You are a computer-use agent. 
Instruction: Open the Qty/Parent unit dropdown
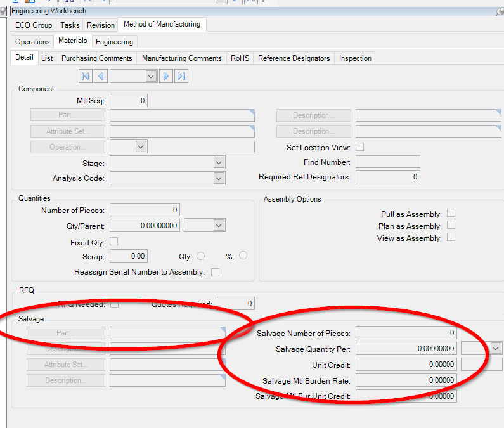[x=219, y=226]
